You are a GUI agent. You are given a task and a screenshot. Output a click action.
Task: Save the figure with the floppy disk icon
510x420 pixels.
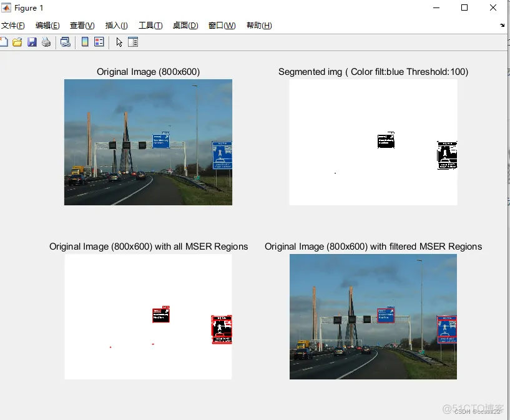(32, 42)
